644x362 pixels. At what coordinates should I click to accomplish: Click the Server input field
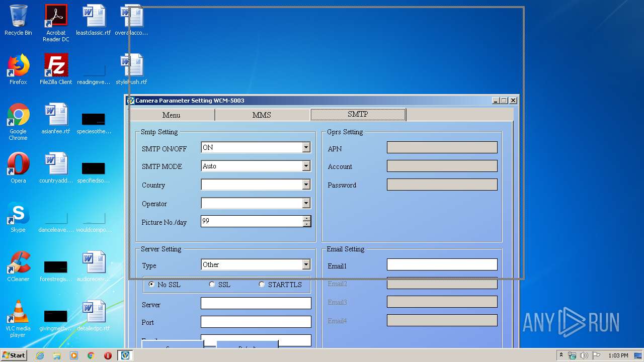pyautogui.click(x=256, y=303)
